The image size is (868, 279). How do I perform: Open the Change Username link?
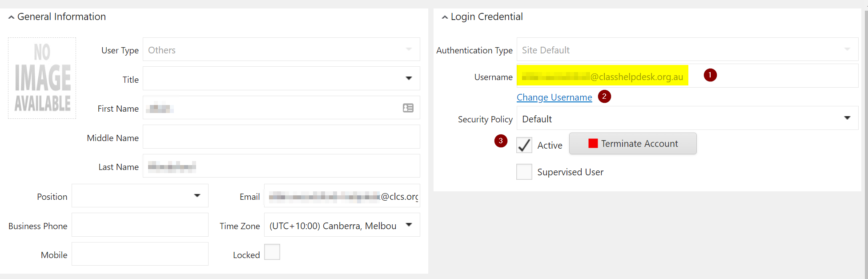554,97
